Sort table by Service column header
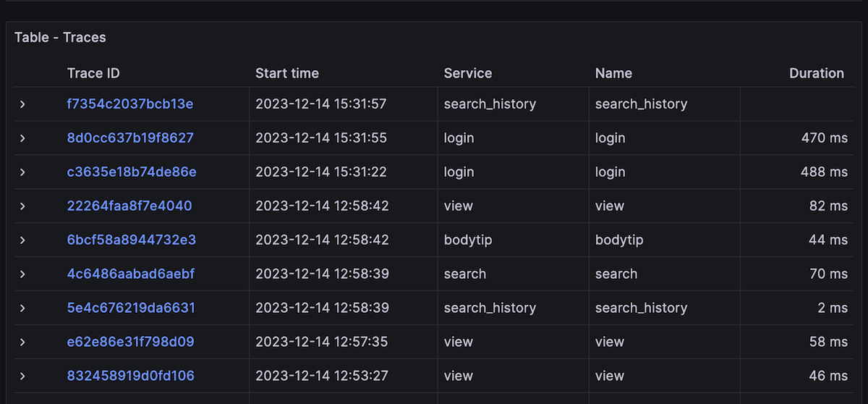868x404 pixels. click(x=467, y=73)
